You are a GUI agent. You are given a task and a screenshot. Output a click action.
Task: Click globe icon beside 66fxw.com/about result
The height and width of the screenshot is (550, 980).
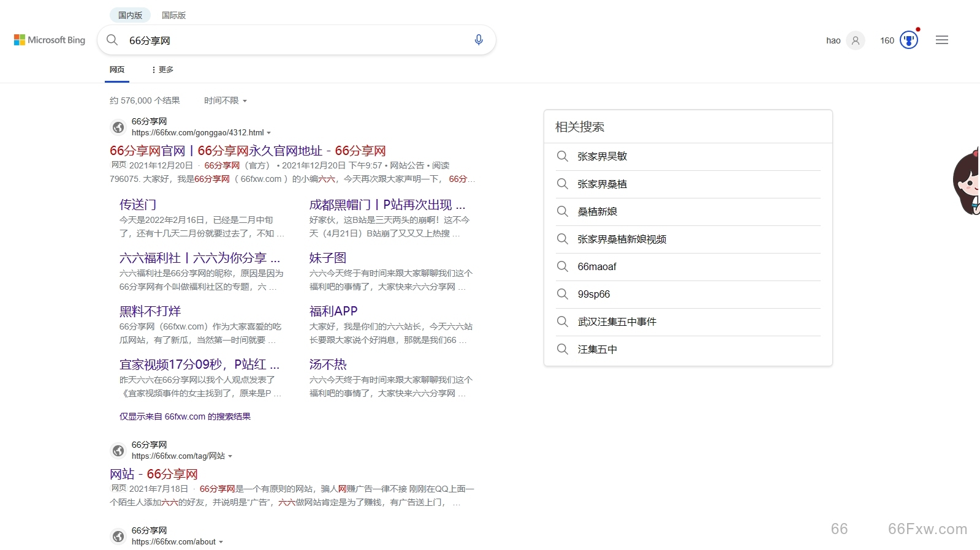point(118,537)
